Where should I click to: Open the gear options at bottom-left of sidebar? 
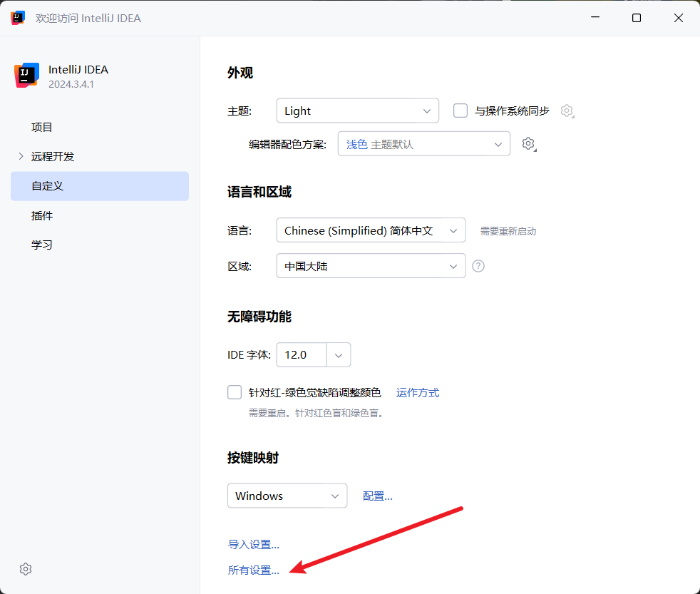(26, 569)
